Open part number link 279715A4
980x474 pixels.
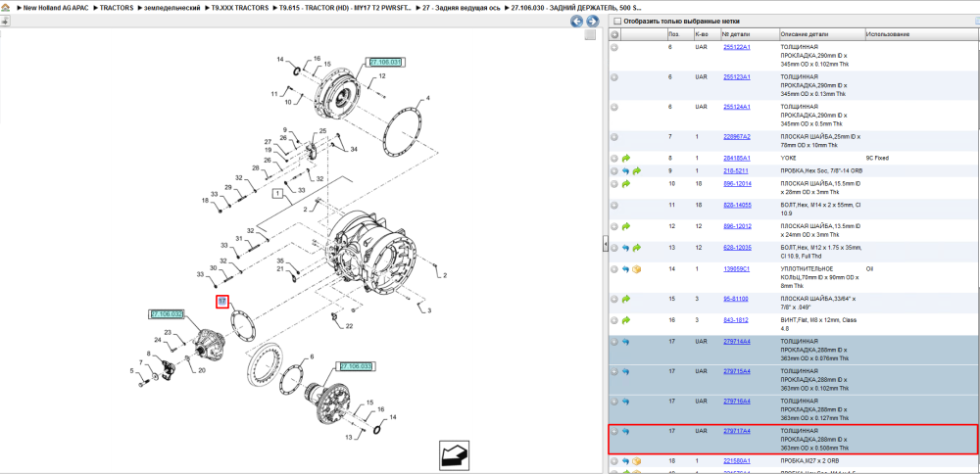point(736,371)
